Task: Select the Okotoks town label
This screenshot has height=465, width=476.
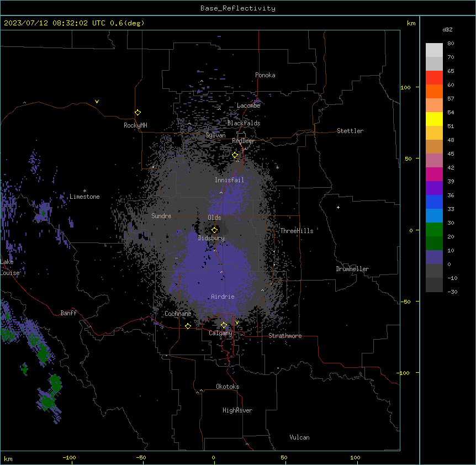Action: tap(228, 387)
